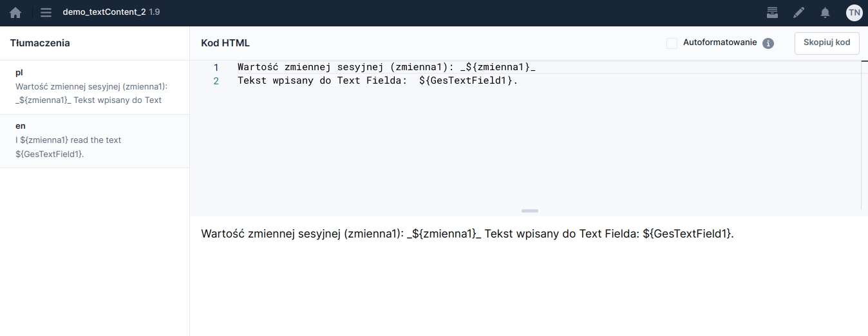Go to the home page icon
The width and height of the screenshot is (868, 336).
(x=15, y=12)
